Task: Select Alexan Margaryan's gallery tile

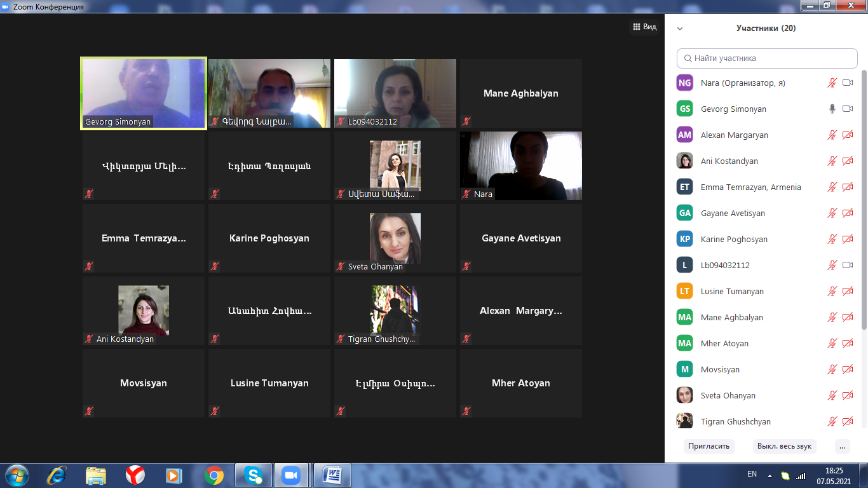Action: [x=521, y=311]
